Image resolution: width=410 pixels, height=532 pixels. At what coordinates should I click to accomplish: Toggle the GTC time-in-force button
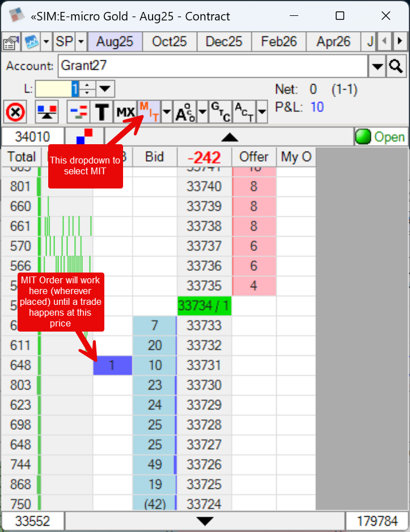[x=220, y=112]
